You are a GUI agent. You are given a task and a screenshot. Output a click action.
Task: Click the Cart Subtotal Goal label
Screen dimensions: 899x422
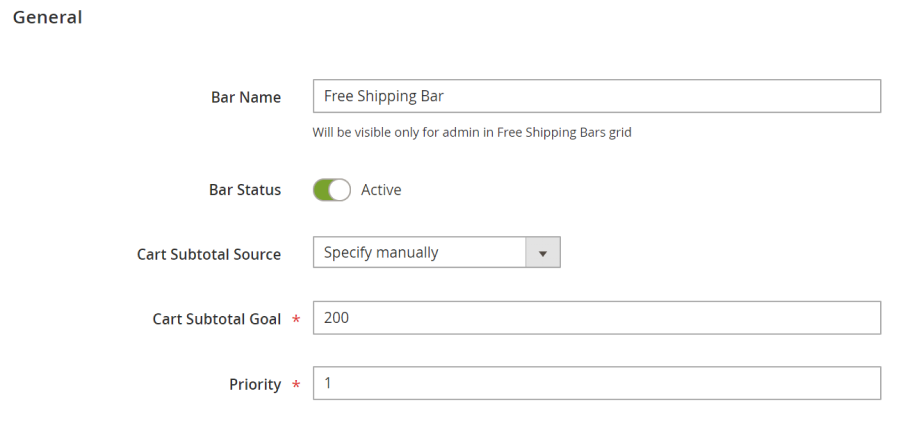tap(217, 319)
